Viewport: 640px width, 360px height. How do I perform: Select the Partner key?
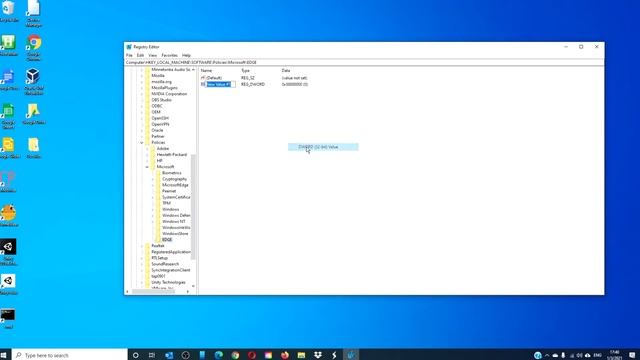click(158, 137)
